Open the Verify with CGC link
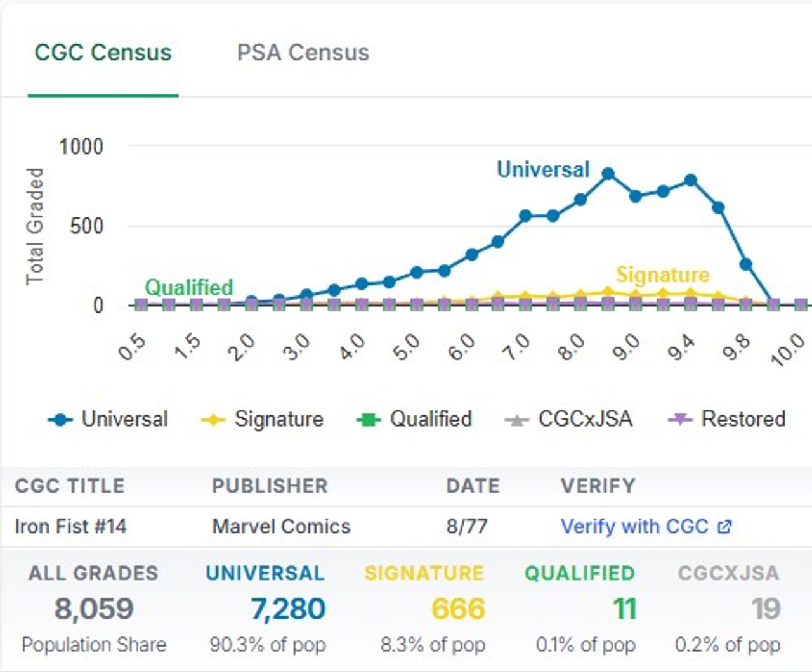Image resolution: width=812 pixels, height=672 pixels. pos(634,526)
